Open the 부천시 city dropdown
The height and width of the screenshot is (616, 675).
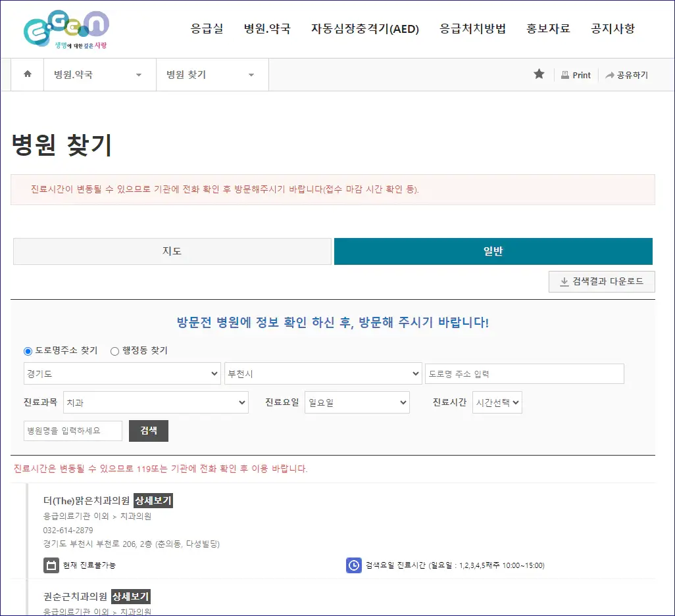click(323, 373)
